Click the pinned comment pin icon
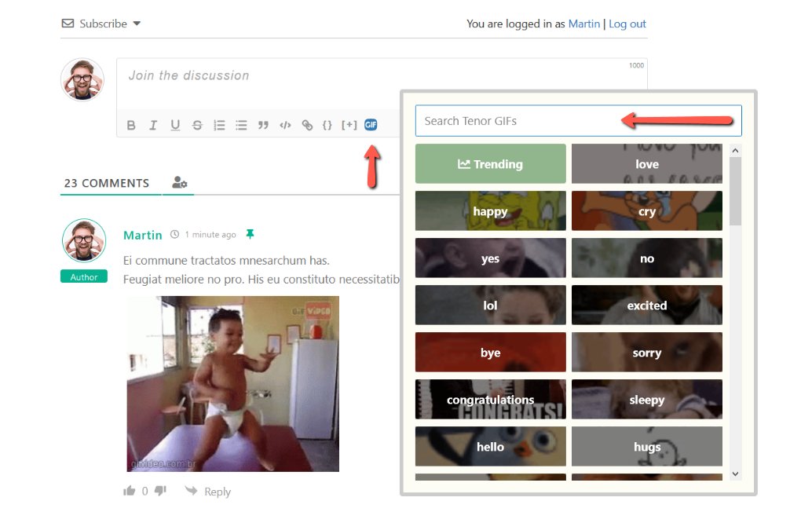Image resolution: width=812 pixels, height=512 pixels. (x=251, y=234)
